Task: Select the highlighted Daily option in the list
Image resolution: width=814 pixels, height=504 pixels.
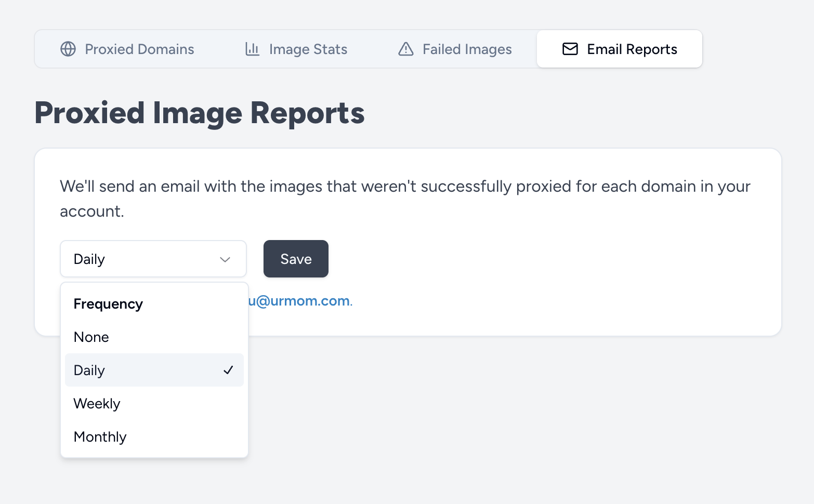Action: 89,370
